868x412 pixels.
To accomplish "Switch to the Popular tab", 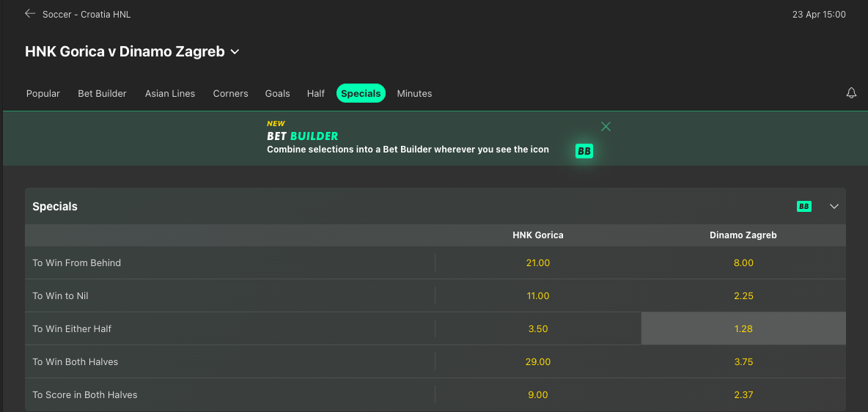I will tap(43, 93).
